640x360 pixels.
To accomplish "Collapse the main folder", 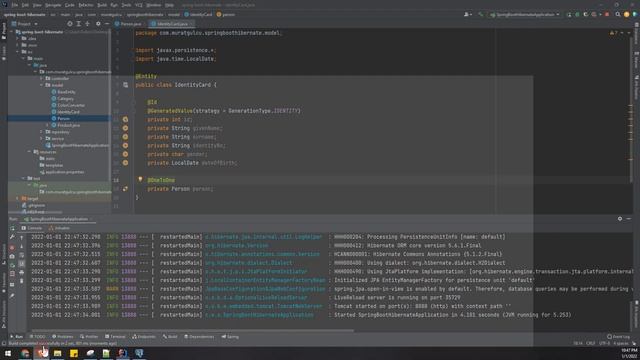I will click(23, 58).
